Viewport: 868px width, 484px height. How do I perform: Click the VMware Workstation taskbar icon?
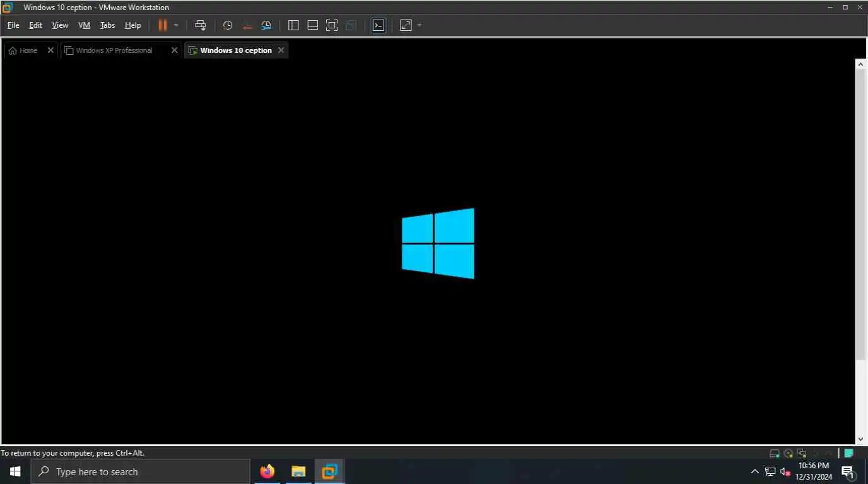click(329, 471)
